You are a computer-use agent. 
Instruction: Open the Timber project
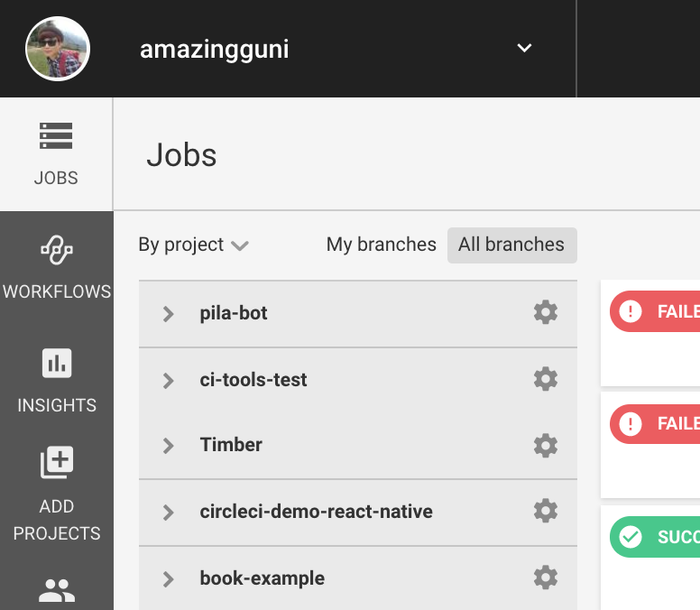pyautogui.click(x=231, y=445)
